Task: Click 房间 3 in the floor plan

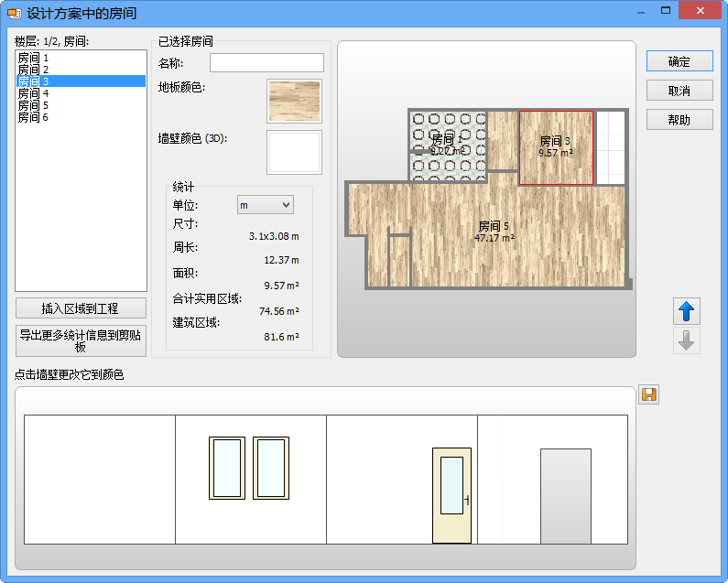Action: point(556,147)
